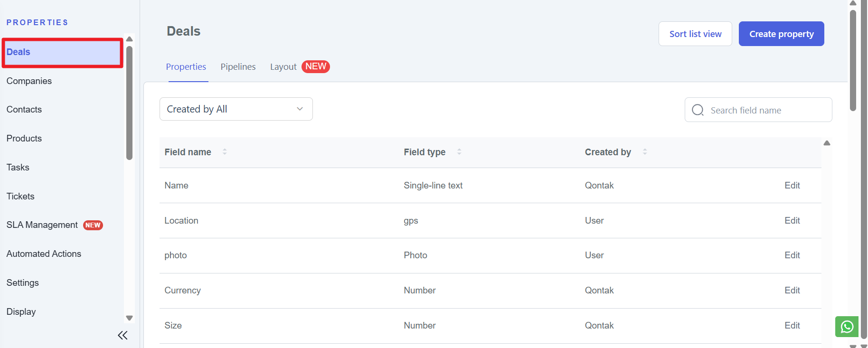Focus the Search field name input

click(x=767, y=110)
